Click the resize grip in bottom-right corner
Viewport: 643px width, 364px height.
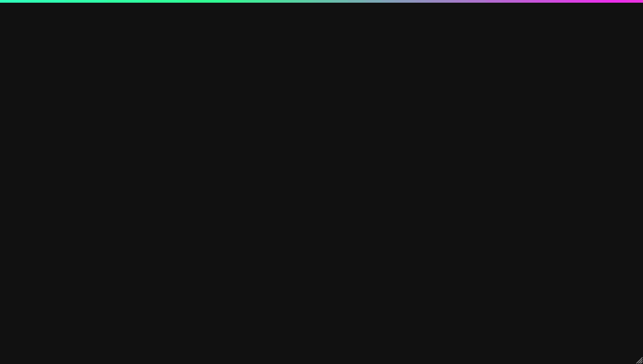click(639, 360)
